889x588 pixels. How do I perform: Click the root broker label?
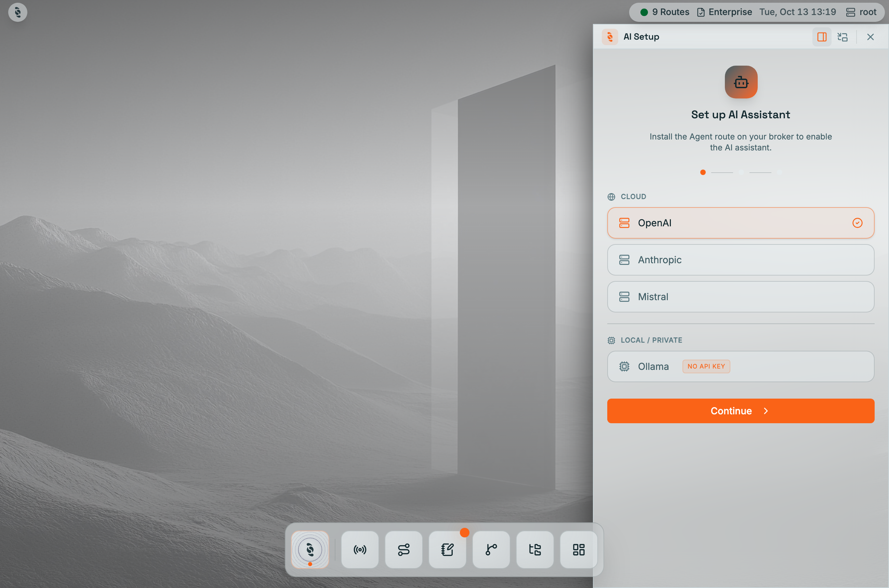point(861,12)
